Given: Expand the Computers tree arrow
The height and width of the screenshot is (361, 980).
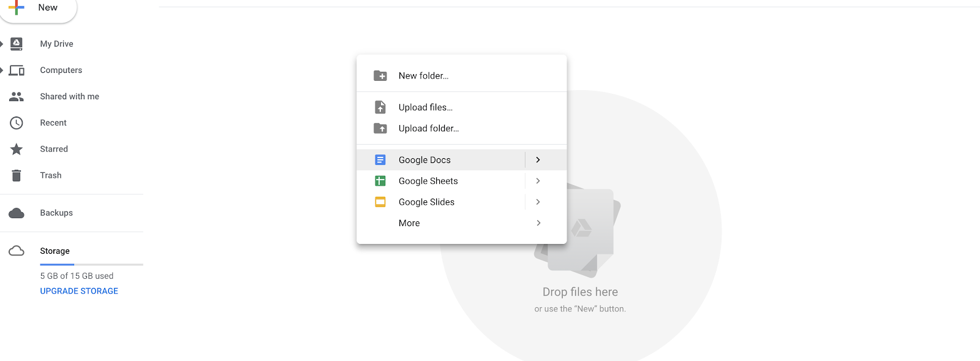Looking at the screenshot, I should point(2,70).
